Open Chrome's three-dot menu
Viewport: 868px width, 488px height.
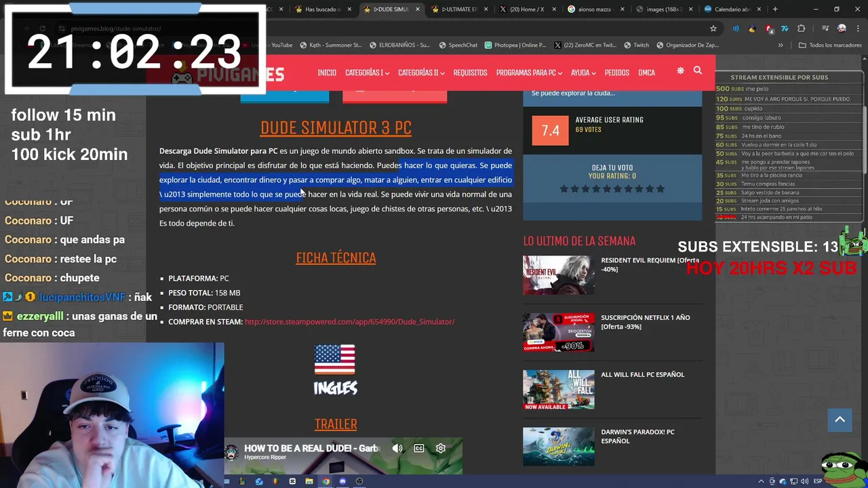(858, 28)
